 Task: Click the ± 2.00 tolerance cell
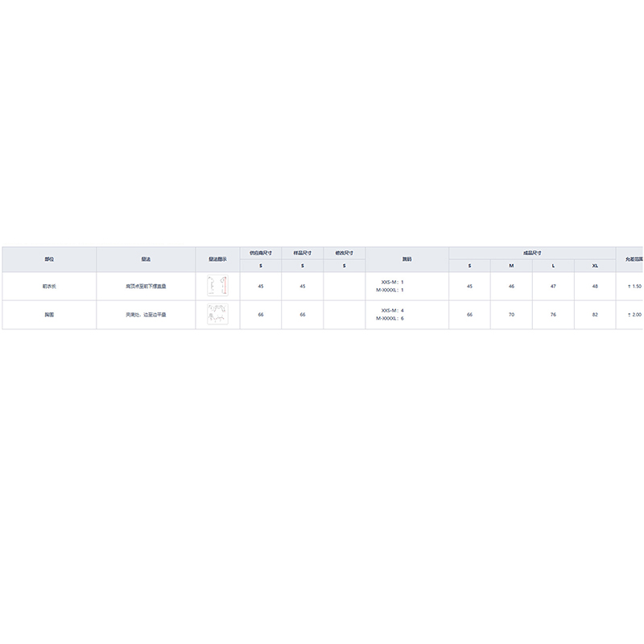[x=634, y=315]
